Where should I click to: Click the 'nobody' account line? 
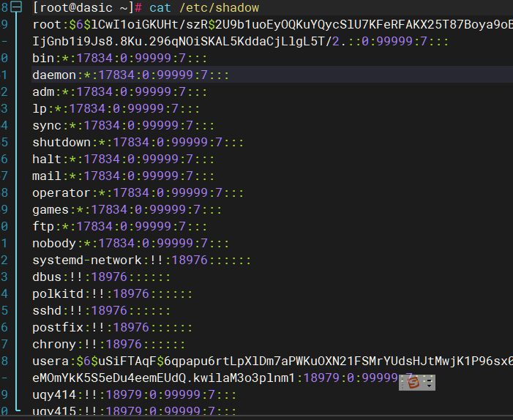131,244
